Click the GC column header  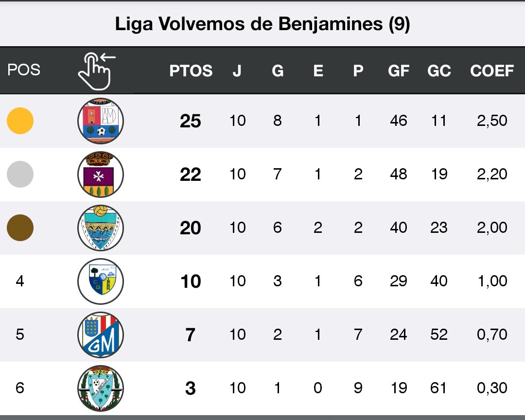click(x=439, y=71)
